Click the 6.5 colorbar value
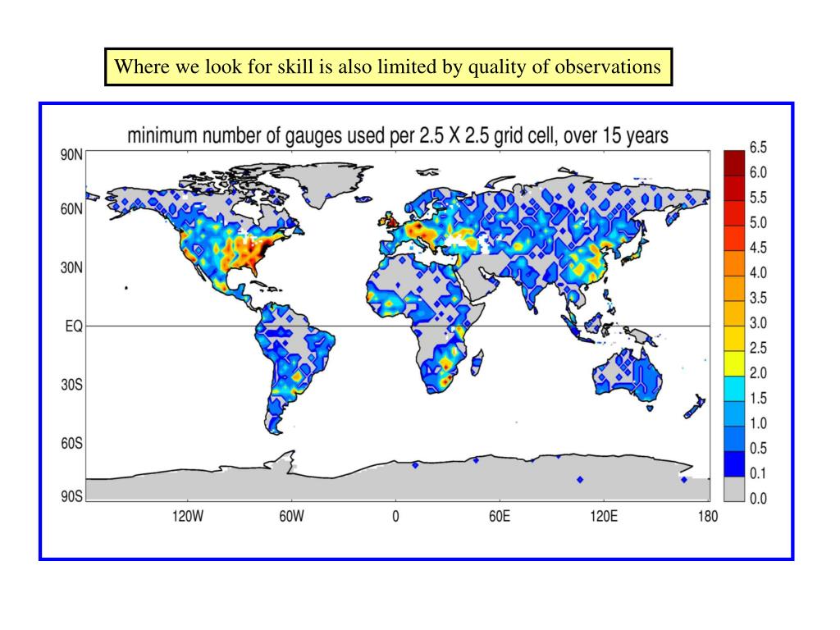The height and width of the screenshot is (630, 840). [758, 148]
